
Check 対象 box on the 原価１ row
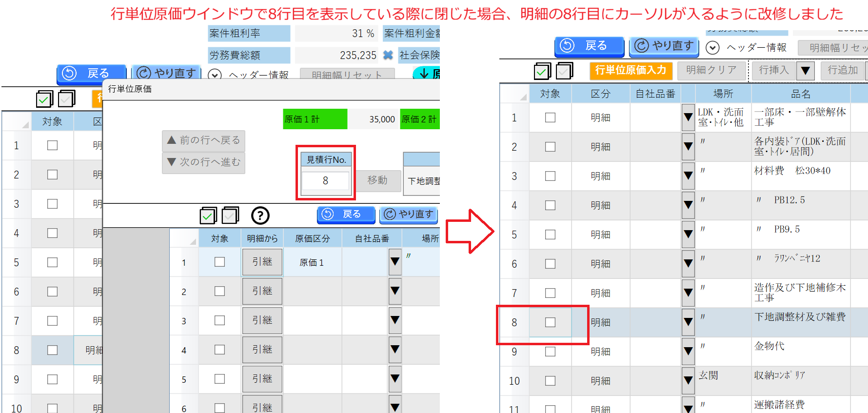click(220, 262)
